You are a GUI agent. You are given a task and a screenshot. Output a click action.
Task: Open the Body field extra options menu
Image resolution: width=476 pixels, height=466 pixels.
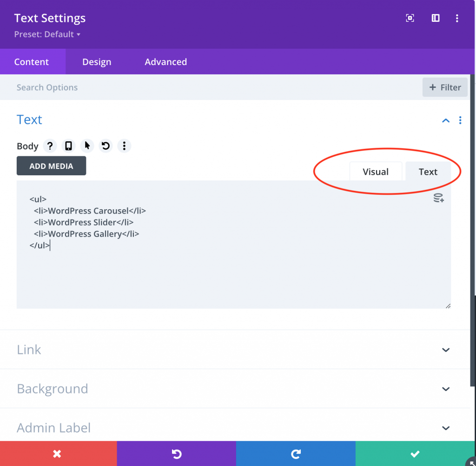124,146
